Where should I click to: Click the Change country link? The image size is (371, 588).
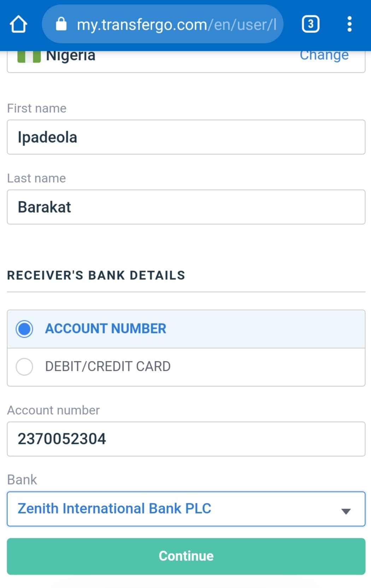(x=324, y=55)
